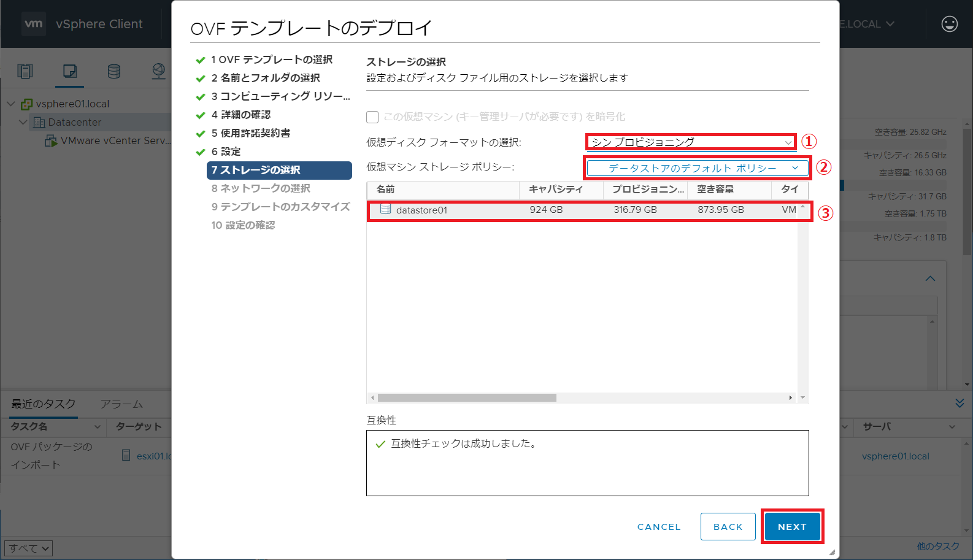
Task: Open the Networking inventory icon
Action: click(159, 71)
